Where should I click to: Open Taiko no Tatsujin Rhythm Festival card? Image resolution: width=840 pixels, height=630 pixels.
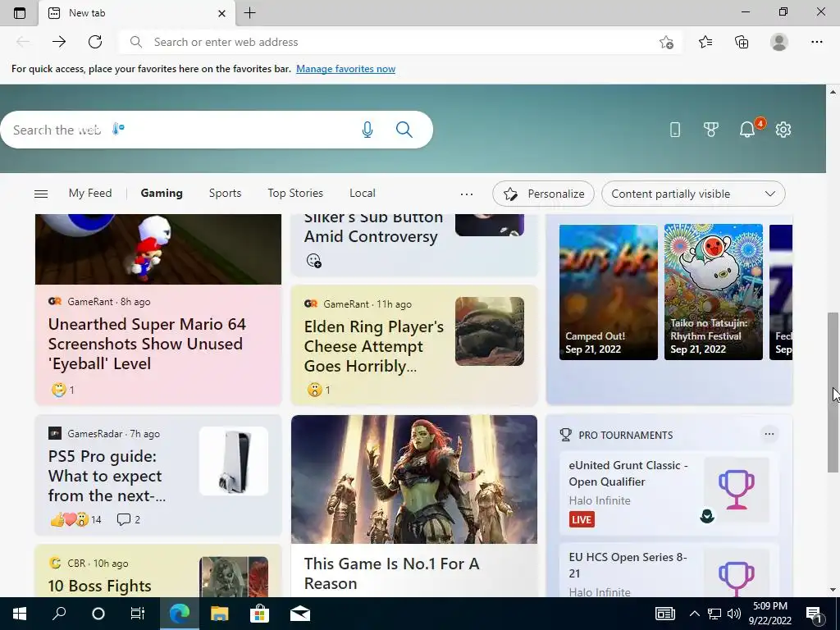tap(714, 292)
